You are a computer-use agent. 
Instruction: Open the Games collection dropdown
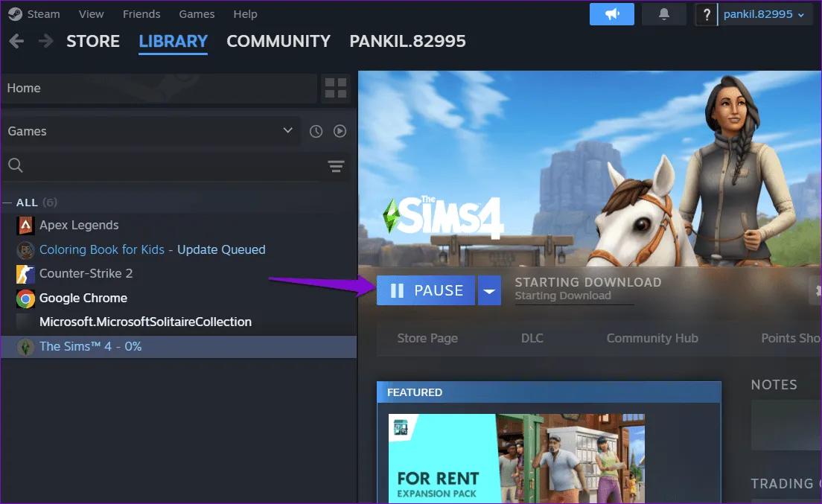pyautogui.click(x=287, y=131)
